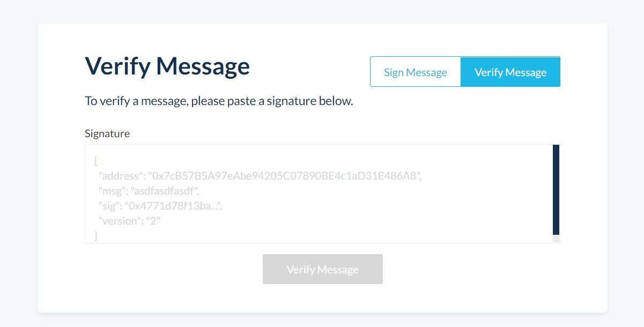Click the word Message in the page heading
The width and height of the screenshot is (644, 327).
[203, 66]
